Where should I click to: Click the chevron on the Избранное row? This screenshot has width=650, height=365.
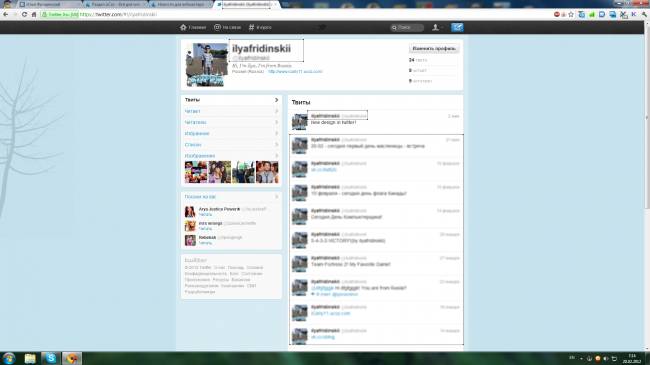[x=276, y=134]
